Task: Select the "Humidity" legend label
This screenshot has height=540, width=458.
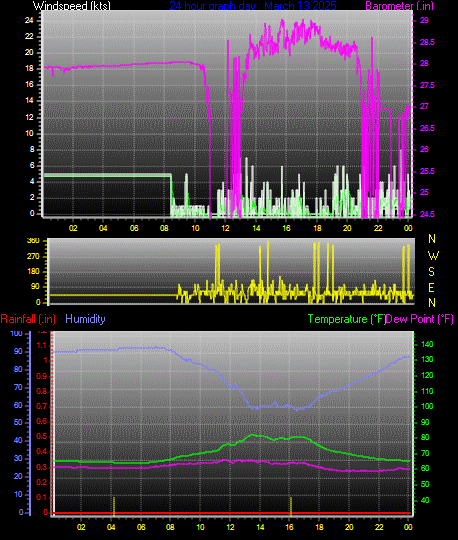Action: tap(85, 319)
